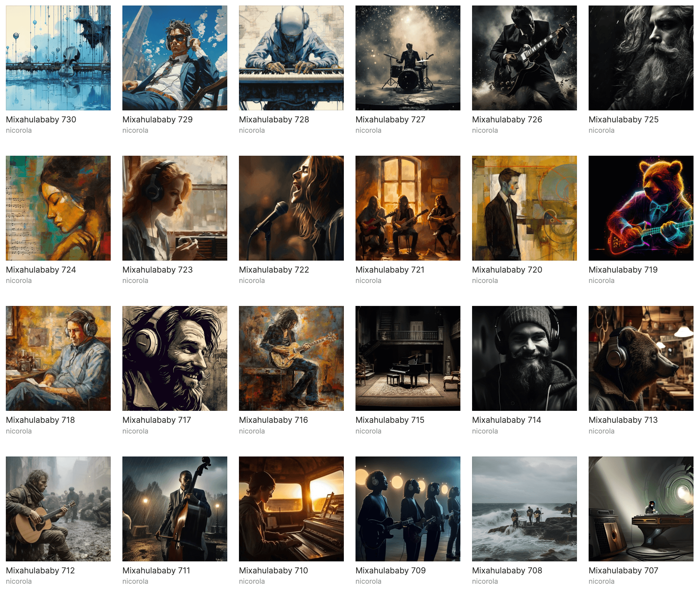Open nicorola link below Mixahulababy 707

[x=601, y=581]
